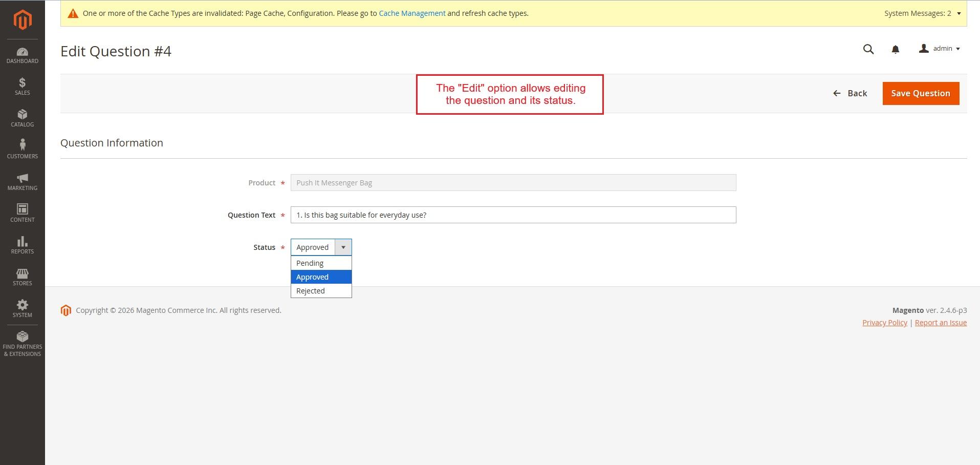
Task: Expand the admin account dropdown
Action: [x=940, y=49]
